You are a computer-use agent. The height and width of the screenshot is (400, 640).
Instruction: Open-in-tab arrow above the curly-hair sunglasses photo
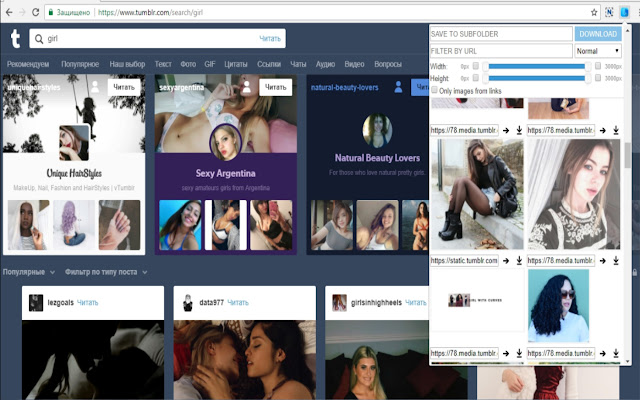coord(603,260)
